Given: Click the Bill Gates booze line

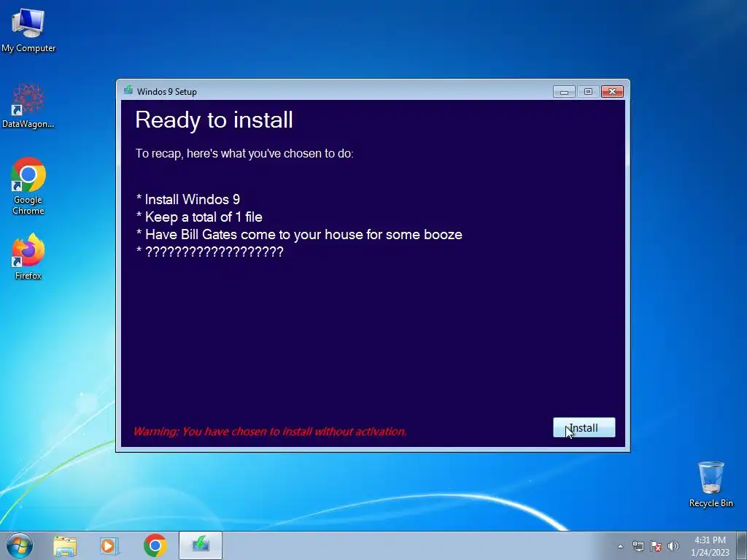Looking at the screenshot, I should [298, 234].
